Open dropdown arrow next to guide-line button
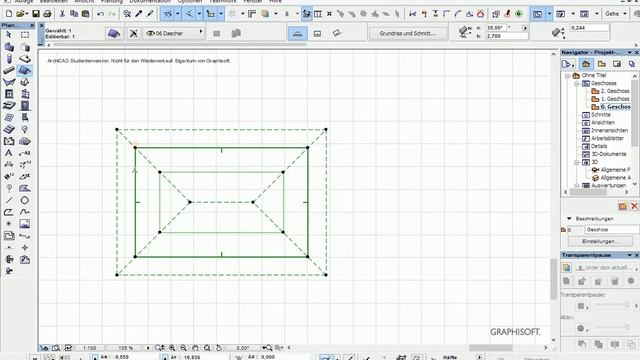This screenshot has height=360, width=640. pyautogui.click(x=178, y=14)
